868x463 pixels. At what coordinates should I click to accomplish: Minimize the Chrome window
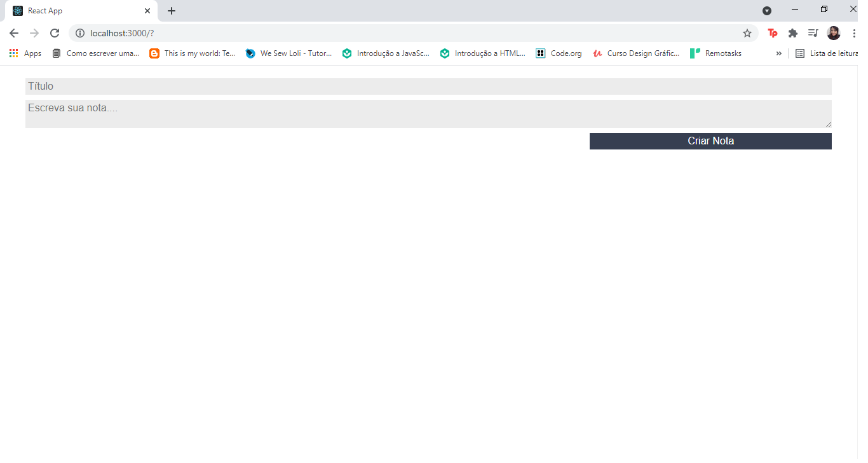point(795,9)
